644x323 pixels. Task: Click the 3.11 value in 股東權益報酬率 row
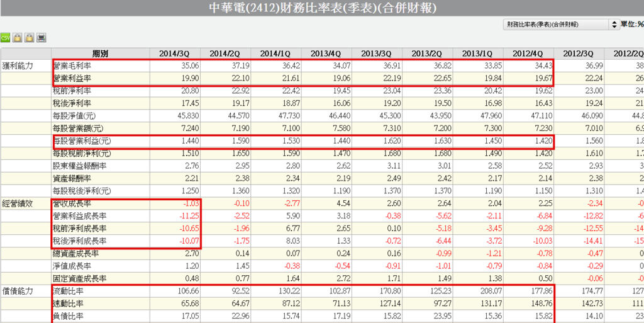tap(393, 166)
